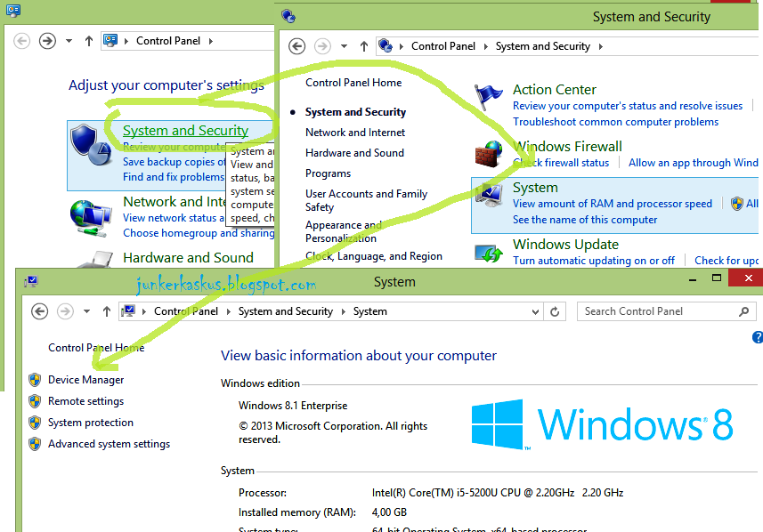
Task: Expand chevron after System and Security breadcrumb
Action: click(x=600, y=46)
